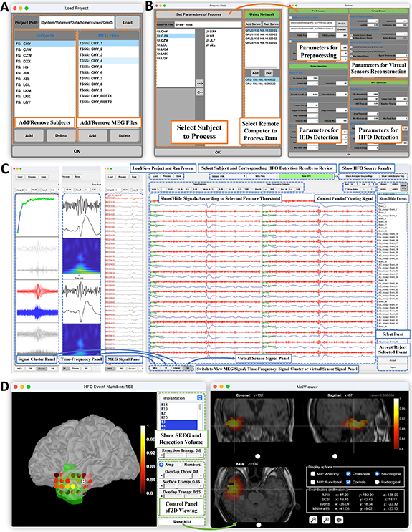
Task: Click the green Using Network button
Action: click(x=262, y=14)
